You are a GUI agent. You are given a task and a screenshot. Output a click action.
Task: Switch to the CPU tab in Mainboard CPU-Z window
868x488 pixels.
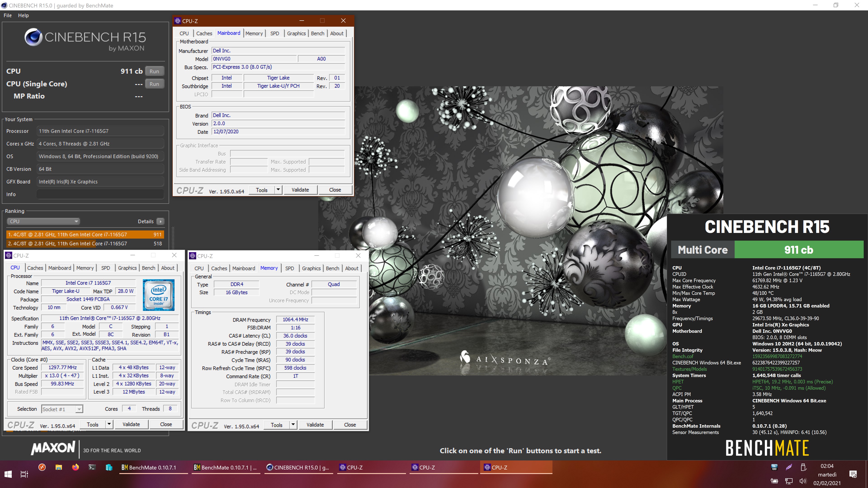point(184,33)
